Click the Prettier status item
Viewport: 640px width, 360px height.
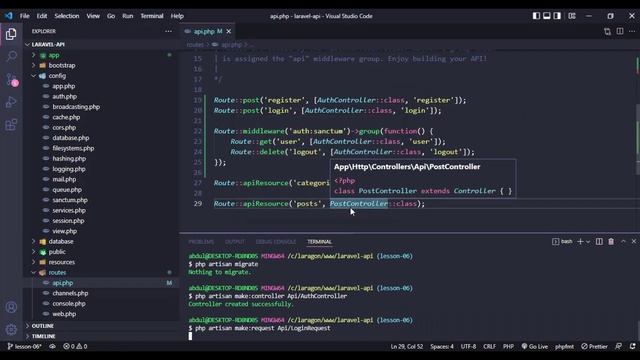594,347
